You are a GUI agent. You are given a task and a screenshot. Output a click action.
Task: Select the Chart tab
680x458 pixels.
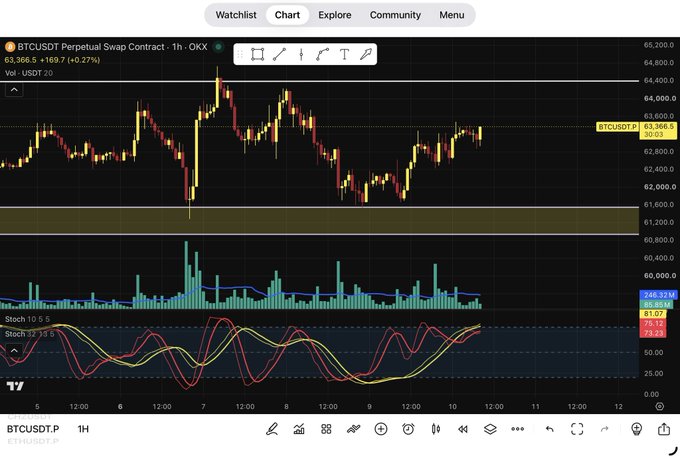pos(287,15)
